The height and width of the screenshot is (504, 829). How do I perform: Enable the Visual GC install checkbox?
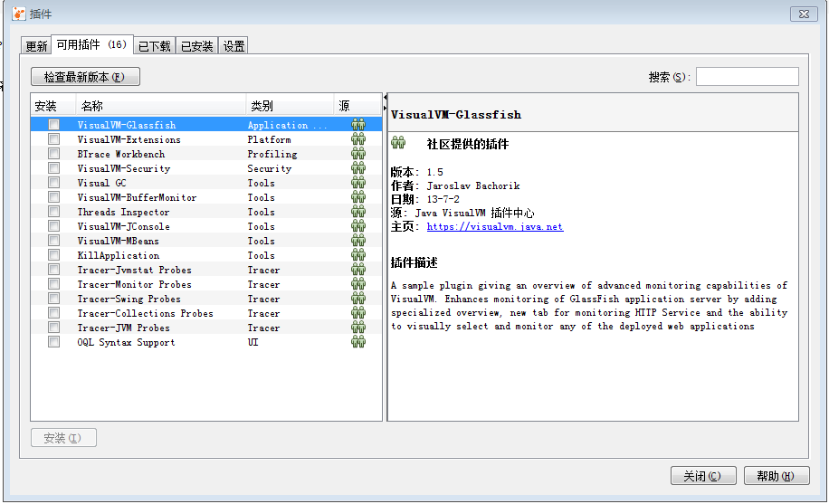point(54,183)
